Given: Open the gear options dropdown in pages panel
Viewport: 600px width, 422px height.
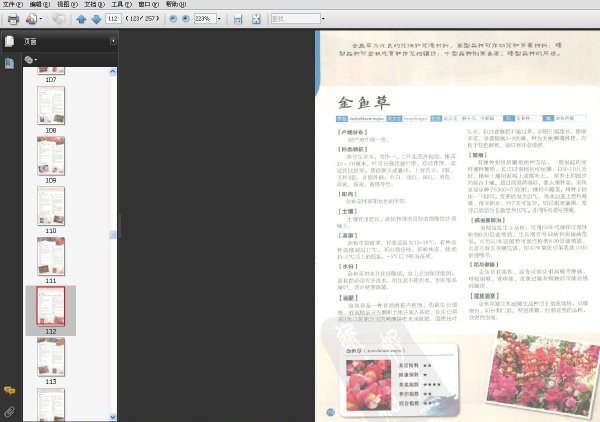Looking at the screenshot, I should [31, 60].
